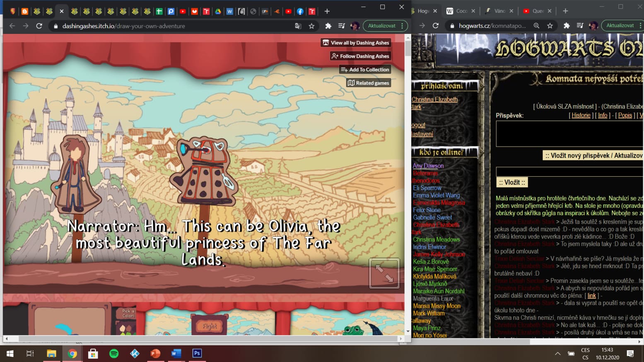Open the Popis link
Image resolution: width=644 pixels, height=362 pixels.
(x=625, y=115)
